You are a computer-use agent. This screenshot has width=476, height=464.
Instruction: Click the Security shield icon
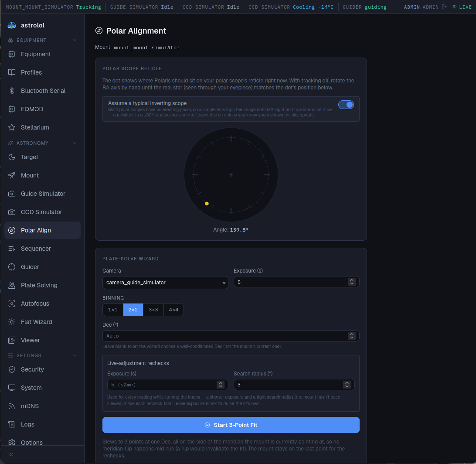(12, 369)
